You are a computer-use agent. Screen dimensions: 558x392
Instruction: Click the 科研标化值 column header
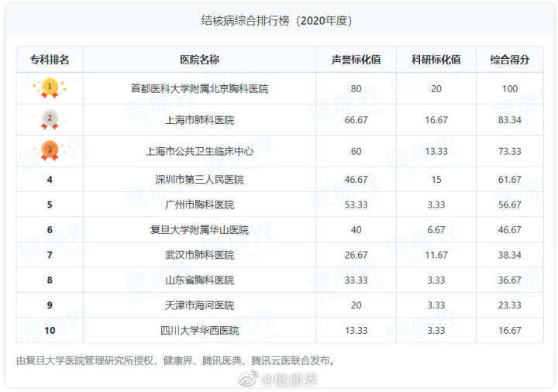[x=436, y=60]
